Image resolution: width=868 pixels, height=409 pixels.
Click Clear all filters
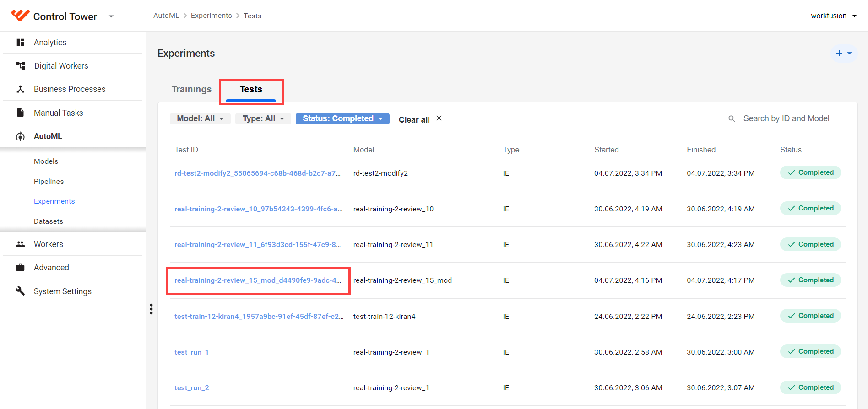click(x=414, y=119)
